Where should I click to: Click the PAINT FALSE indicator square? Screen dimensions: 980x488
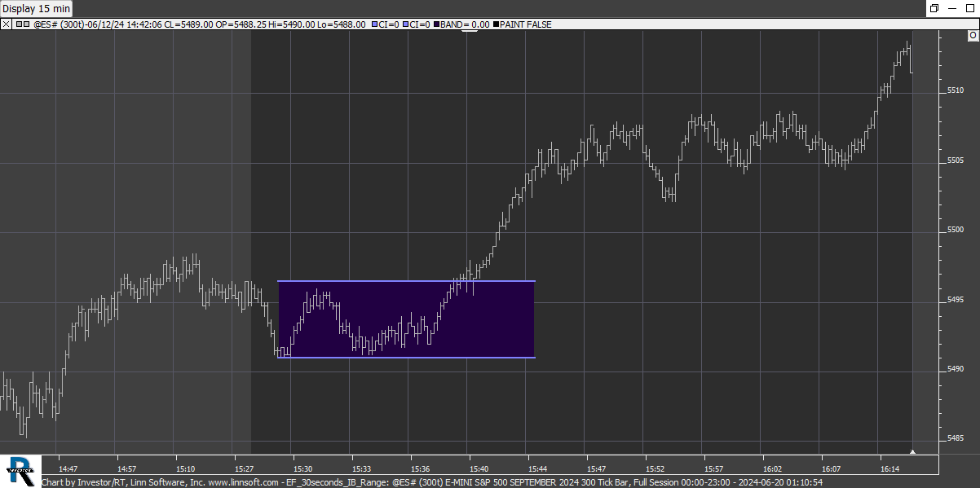point(496,24)
